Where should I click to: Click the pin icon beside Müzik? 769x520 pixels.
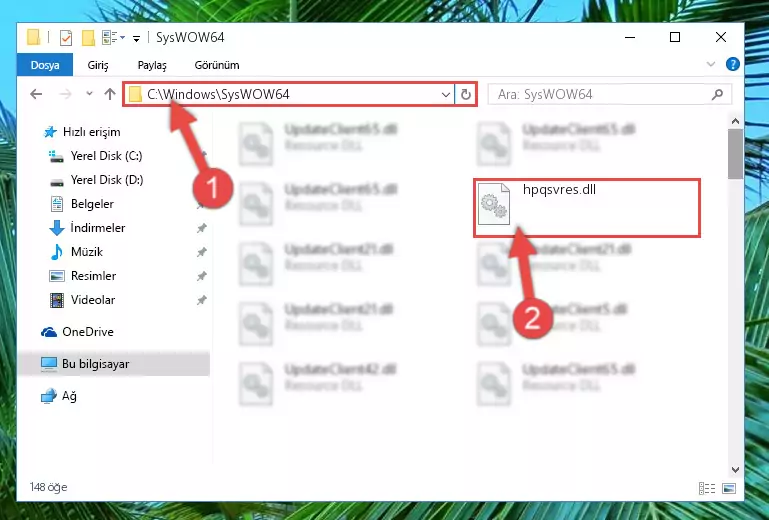pyautogui.click(x=201, y=252)
